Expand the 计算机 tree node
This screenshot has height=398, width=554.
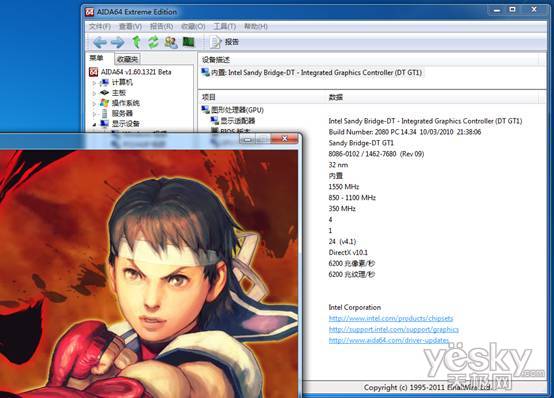point(94,83)
